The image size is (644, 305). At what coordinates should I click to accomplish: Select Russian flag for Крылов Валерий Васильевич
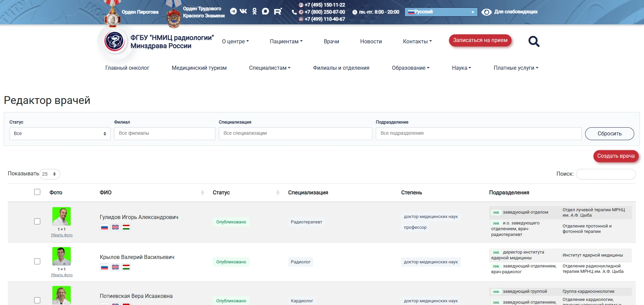pyautogui.click(x=105, y=267)
